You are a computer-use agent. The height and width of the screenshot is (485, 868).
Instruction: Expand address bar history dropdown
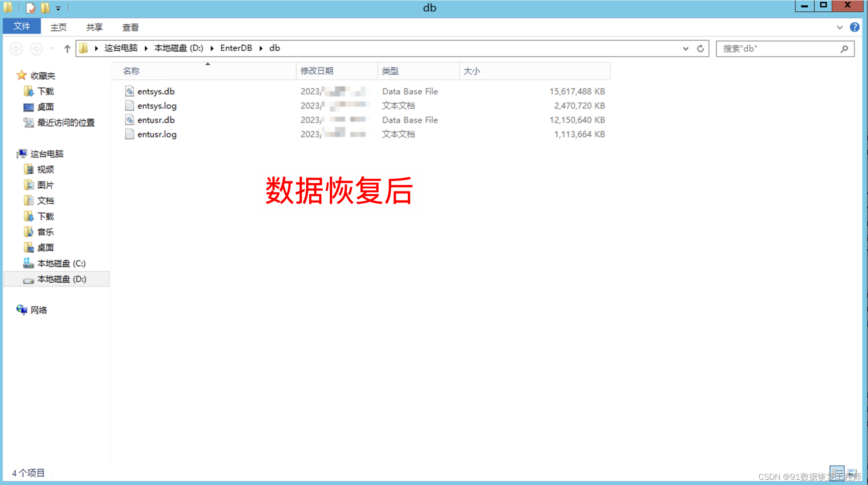click(x=686, y=48)
